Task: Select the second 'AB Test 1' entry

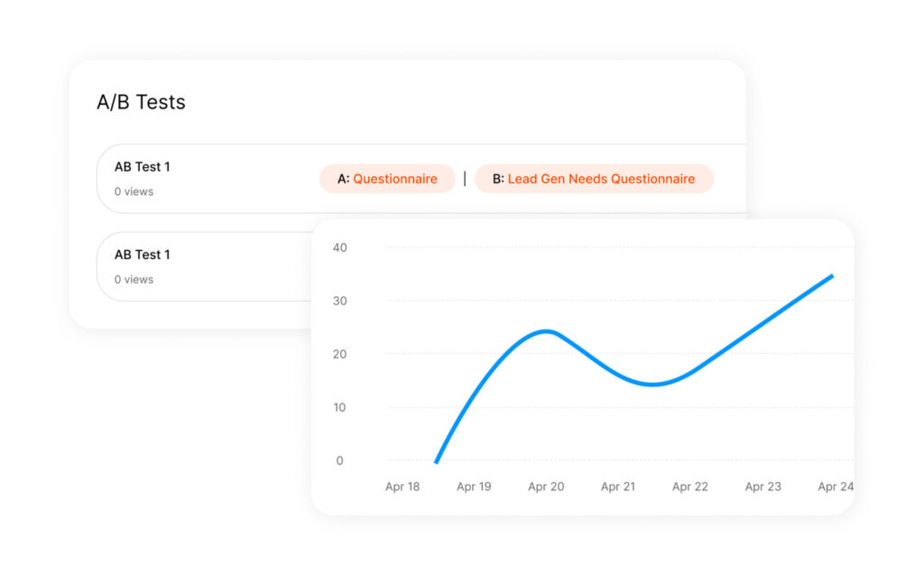Action: [x=141, y=255]
